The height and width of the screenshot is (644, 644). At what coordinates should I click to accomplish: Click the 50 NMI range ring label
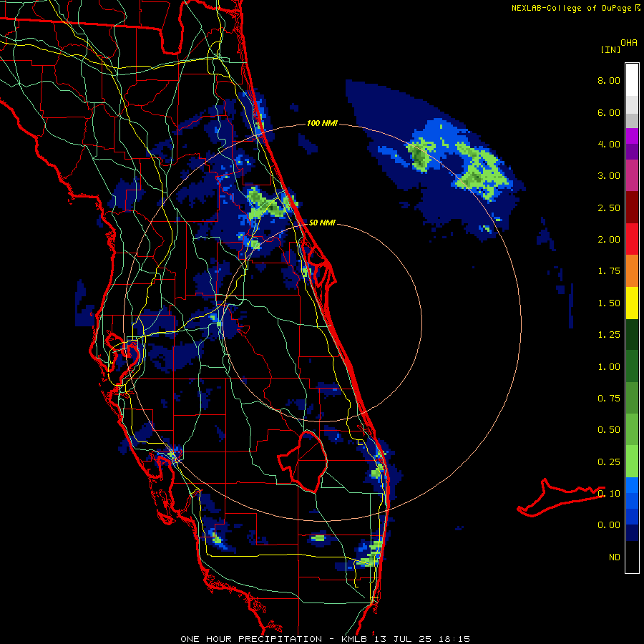pos(322,223)
